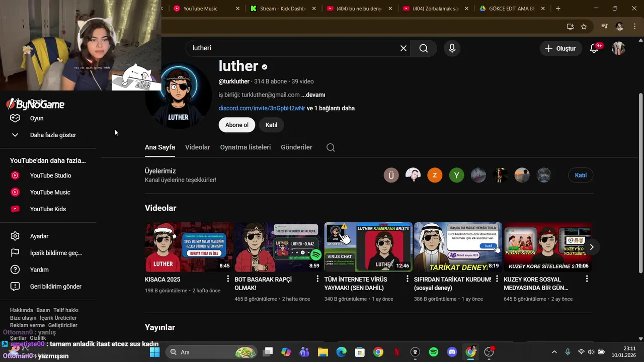644x362 pixels.
Task: Open Netflix from taskbar
Action: 396,352
